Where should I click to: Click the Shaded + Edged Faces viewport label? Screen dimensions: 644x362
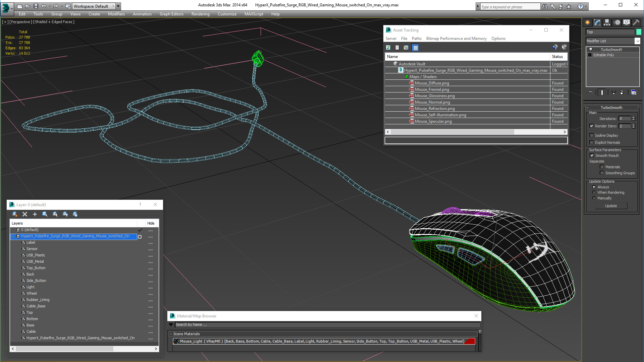coord(54,22)
